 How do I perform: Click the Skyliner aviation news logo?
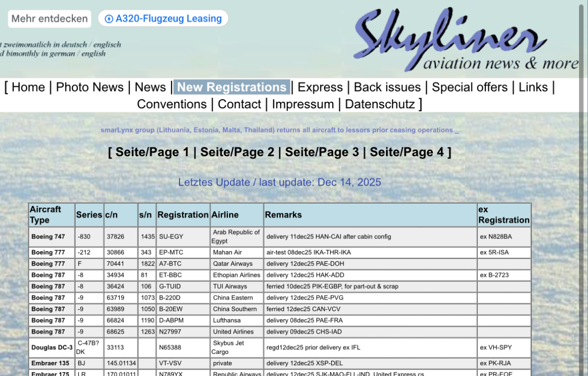[x=465, y=40]
